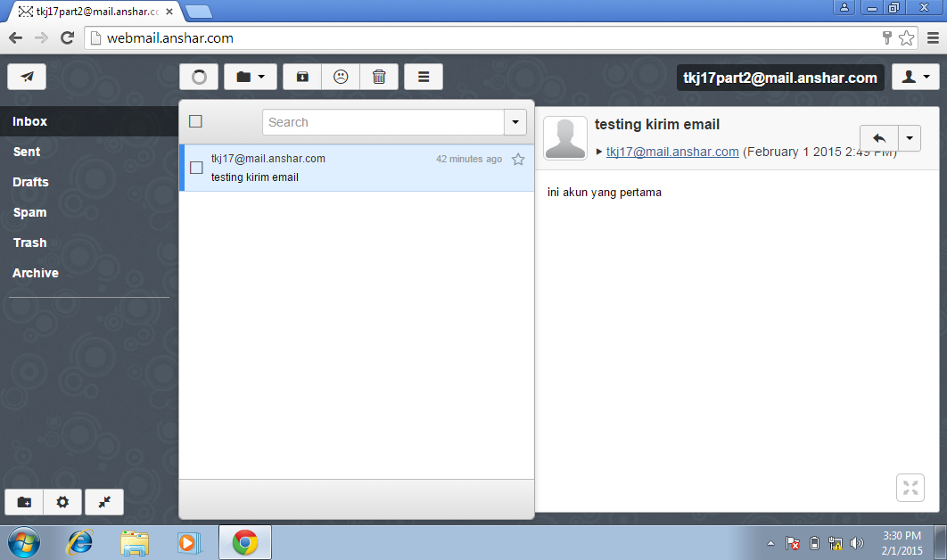
Task: Click the browser Back arrow
Action: [x=16, y=38]
